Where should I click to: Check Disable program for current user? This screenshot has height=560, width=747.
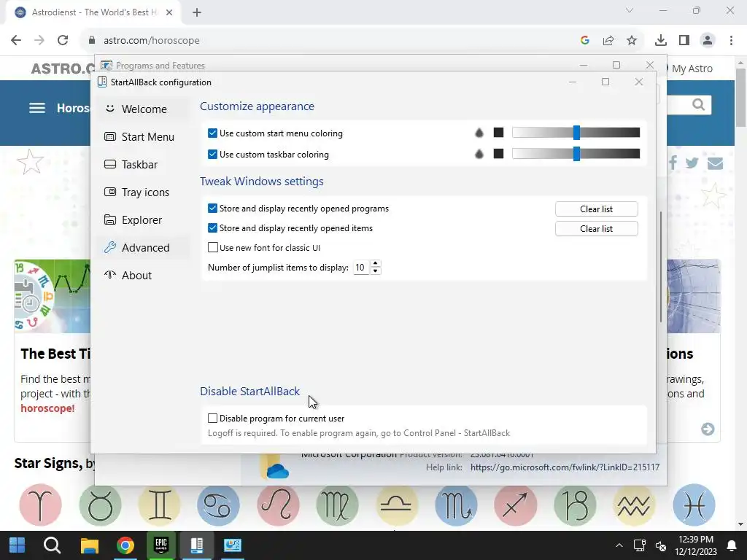tap(212, 418)
